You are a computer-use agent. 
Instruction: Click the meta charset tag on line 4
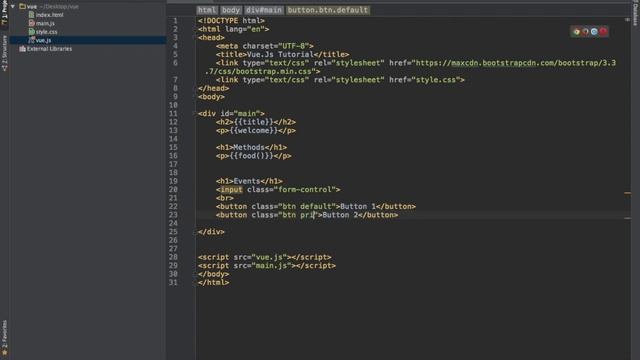(x=264, y=46)
